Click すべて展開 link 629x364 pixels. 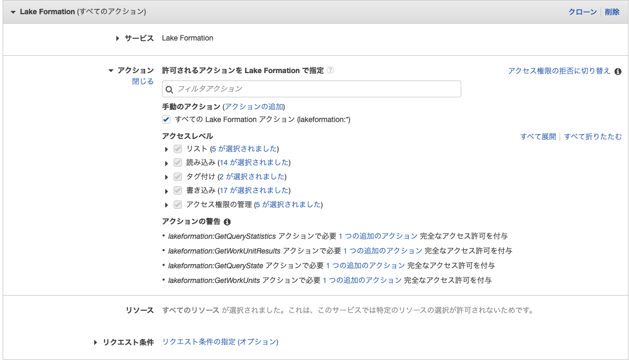[x=538, y=137]
